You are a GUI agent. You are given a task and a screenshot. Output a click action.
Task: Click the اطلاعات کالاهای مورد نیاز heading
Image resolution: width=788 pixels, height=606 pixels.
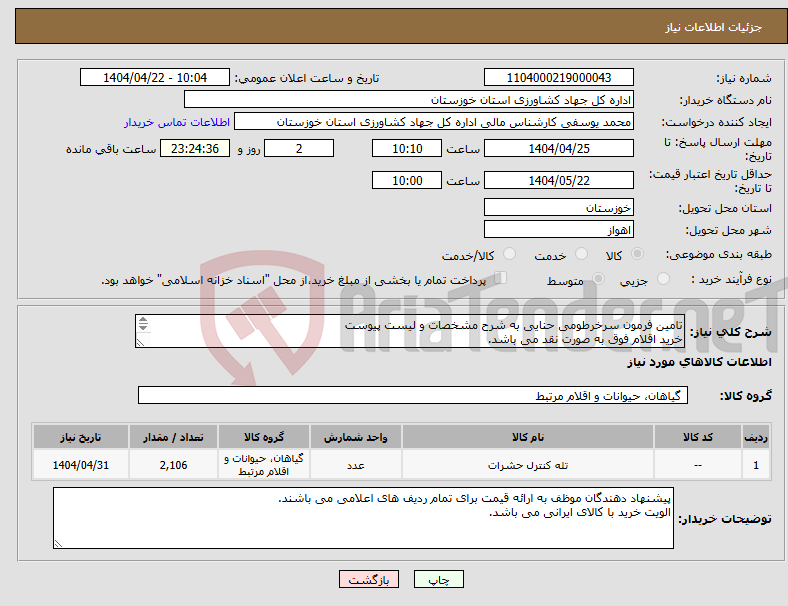click(699, 362)
